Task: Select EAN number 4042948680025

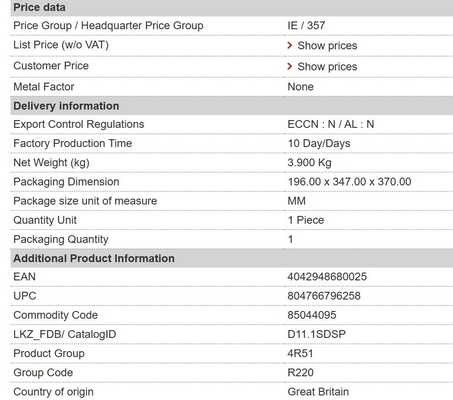Action: [327, 277]
